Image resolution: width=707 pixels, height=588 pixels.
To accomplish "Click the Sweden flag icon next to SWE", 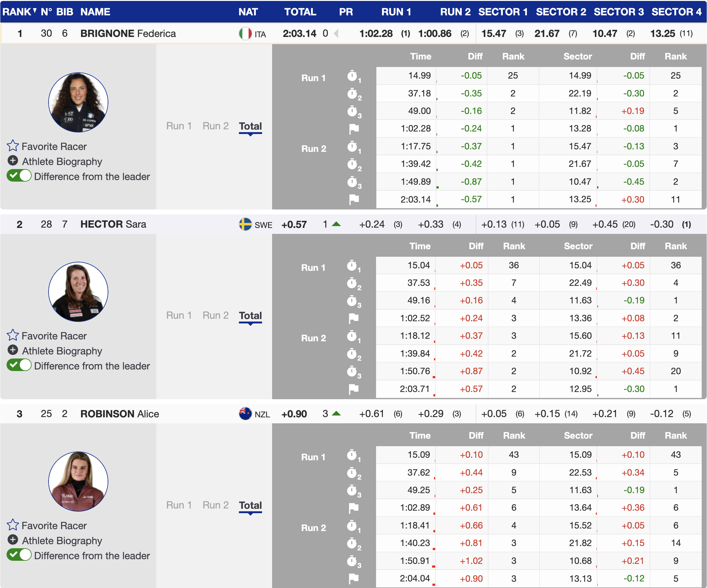I will 245,224.
